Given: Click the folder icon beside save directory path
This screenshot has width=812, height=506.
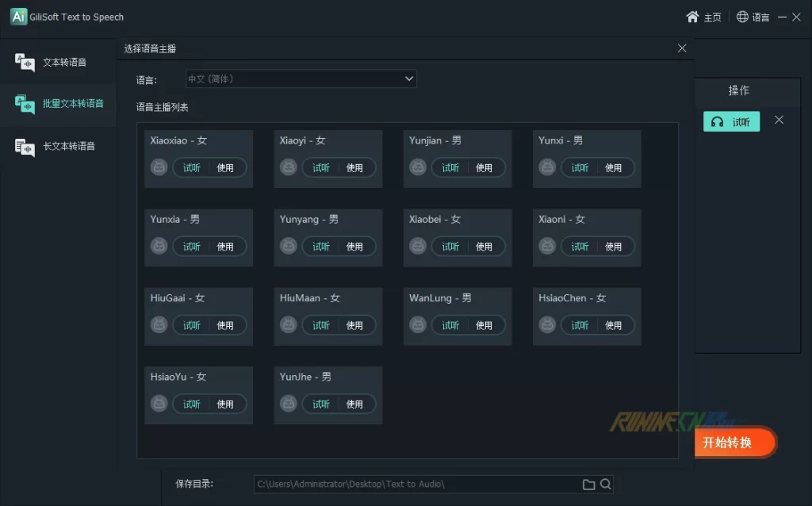Looking at the screenshot, I should point(588,485).
